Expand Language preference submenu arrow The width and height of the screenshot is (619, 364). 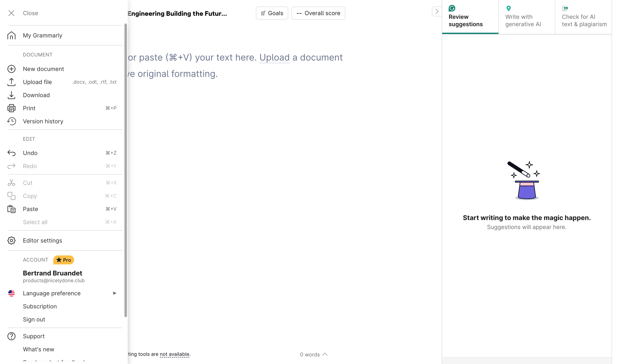coord(115,293)
